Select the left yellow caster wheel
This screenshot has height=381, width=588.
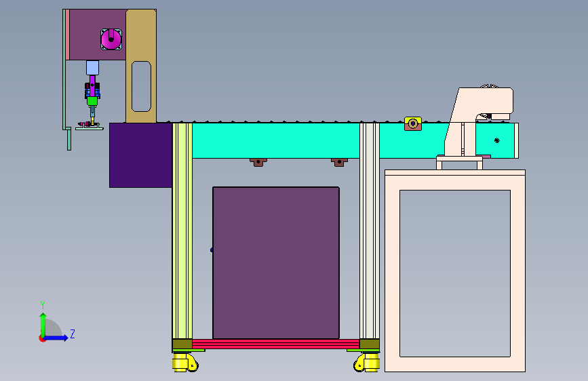coord(185,363)
